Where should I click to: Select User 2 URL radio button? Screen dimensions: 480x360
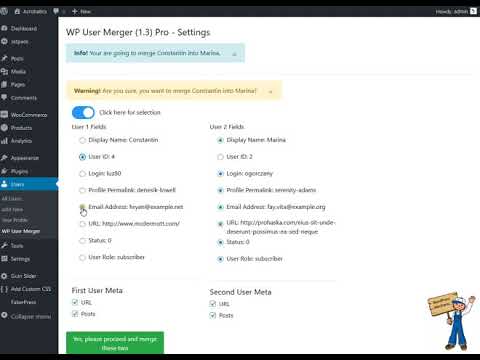pos(220,224)
